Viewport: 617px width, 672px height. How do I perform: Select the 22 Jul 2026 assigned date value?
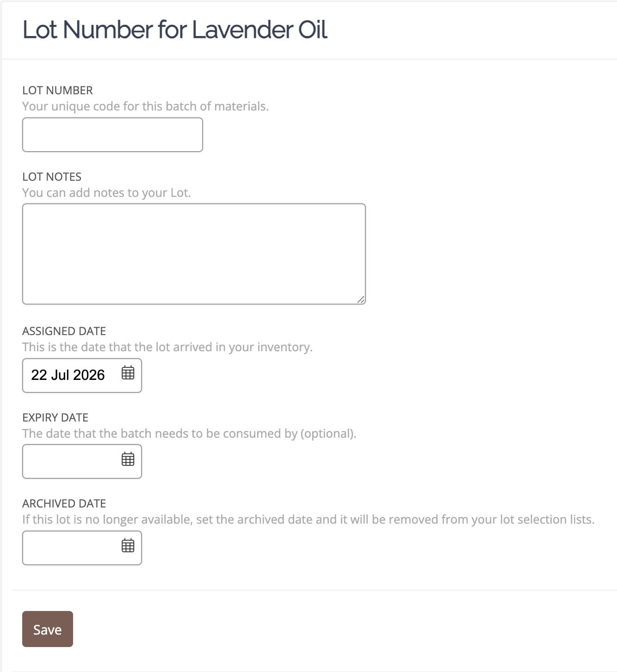[x=68, y=375]
